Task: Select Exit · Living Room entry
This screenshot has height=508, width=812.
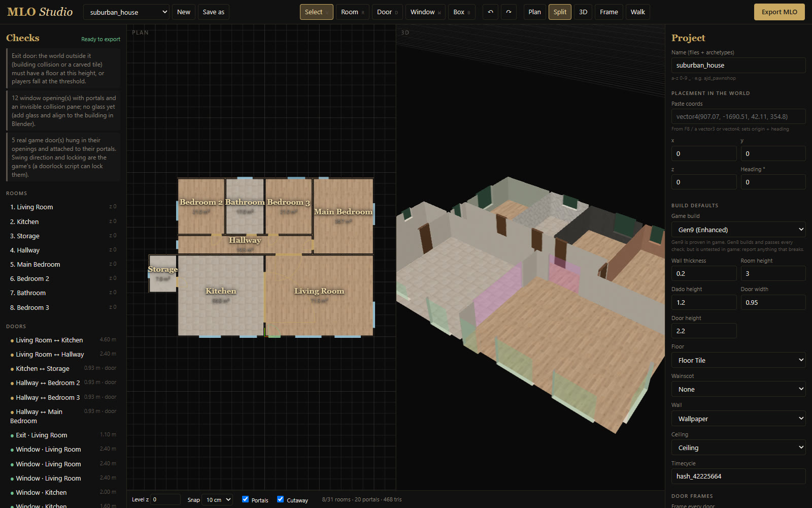Action: click(63, 435)
